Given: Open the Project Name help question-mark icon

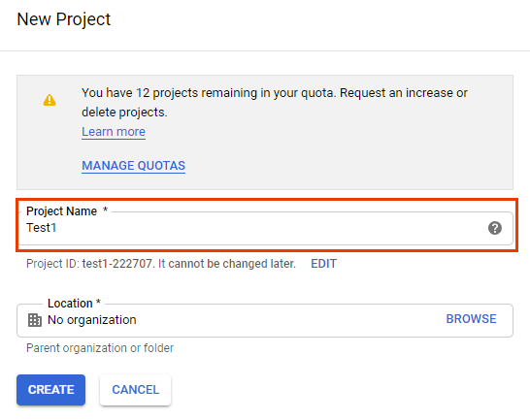Looking at the screenshot, I should (x=494, y=228).
